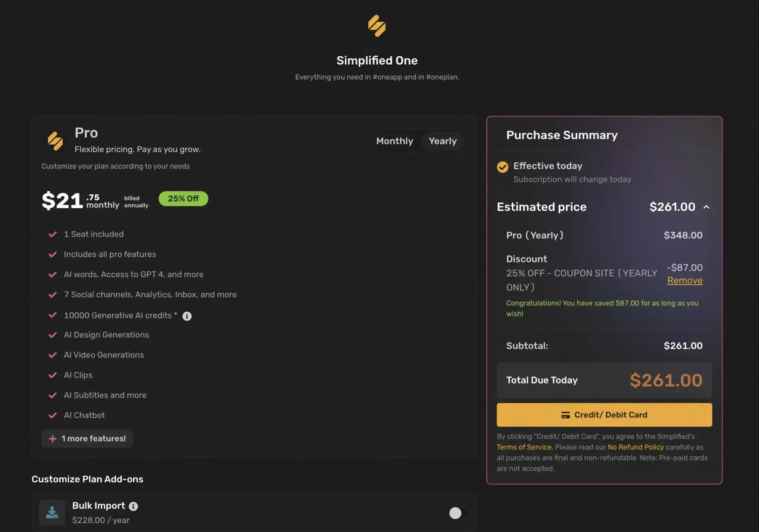The height and width of the screenshot is (532, 759).
Task: Click checkmark beside AI Subtitles and more
Action: (52, 395)
